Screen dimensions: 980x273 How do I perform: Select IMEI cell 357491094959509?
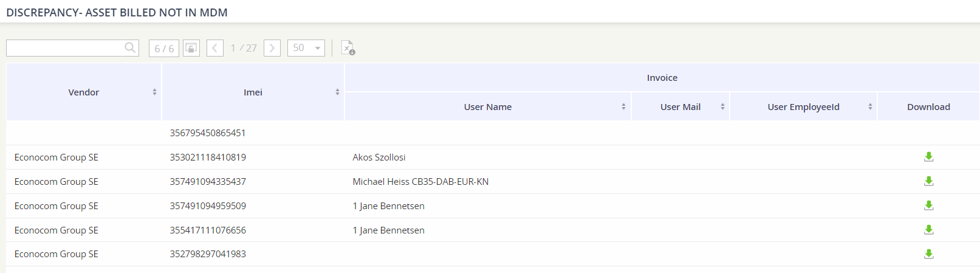[208, 206]
